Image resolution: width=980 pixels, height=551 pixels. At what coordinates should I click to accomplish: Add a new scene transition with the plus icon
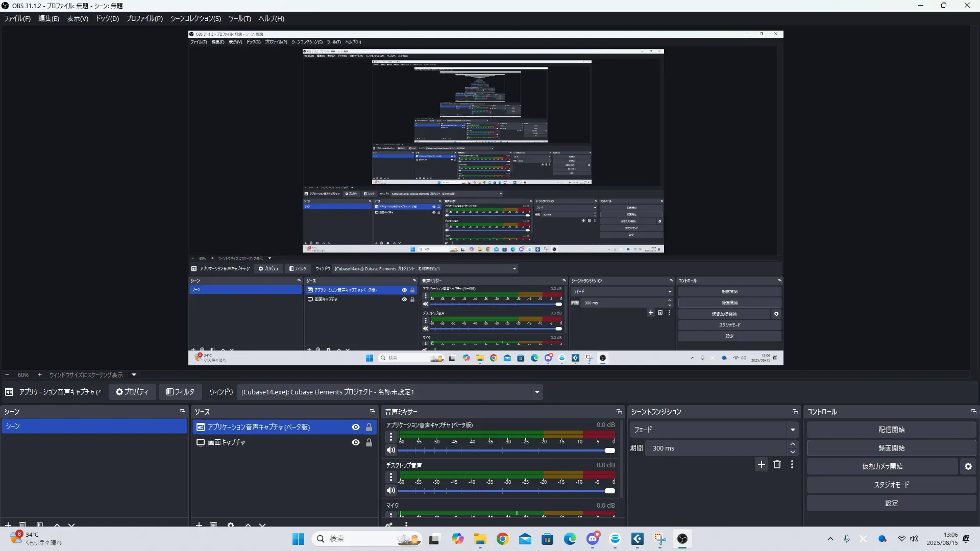coord(762,464)
